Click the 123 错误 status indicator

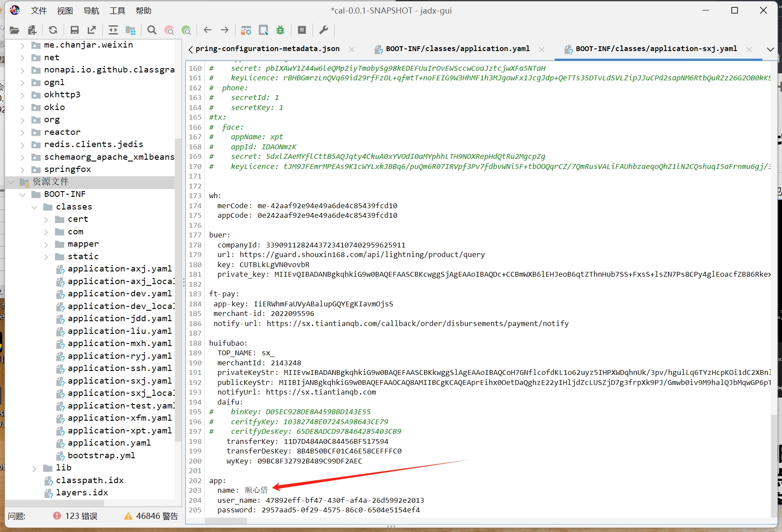pyautogui.click(x=75, y=516)
